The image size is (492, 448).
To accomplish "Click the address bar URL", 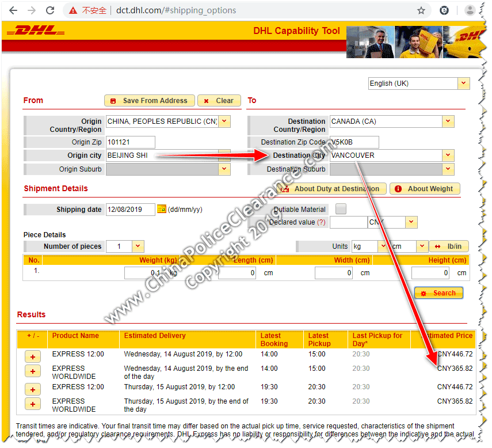I will (x=177, y=11).
